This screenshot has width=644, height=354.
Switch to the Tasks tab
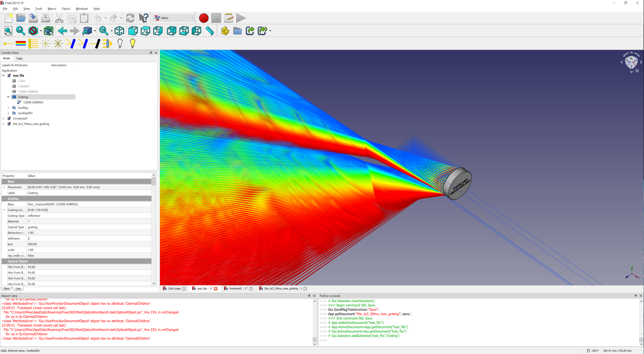point(19,58)
